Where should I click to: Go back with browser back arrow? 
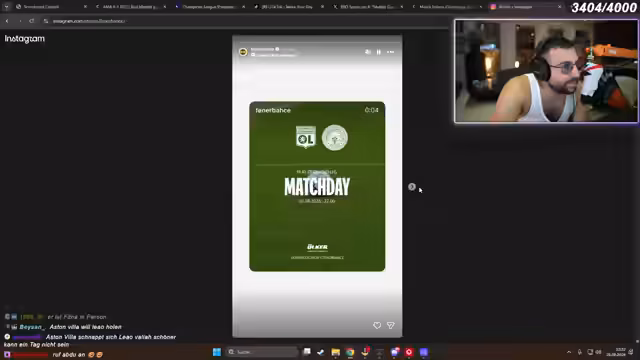7,21
